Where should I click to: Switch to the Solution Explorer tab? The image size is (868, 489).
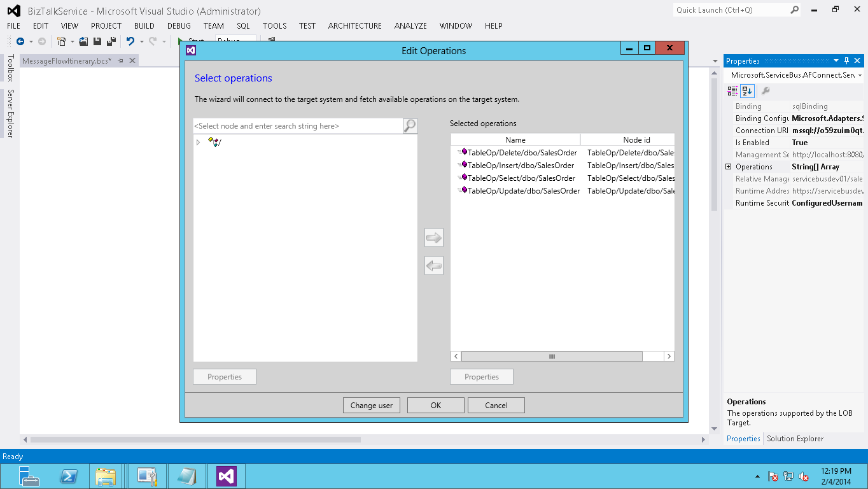coord(795,439)
